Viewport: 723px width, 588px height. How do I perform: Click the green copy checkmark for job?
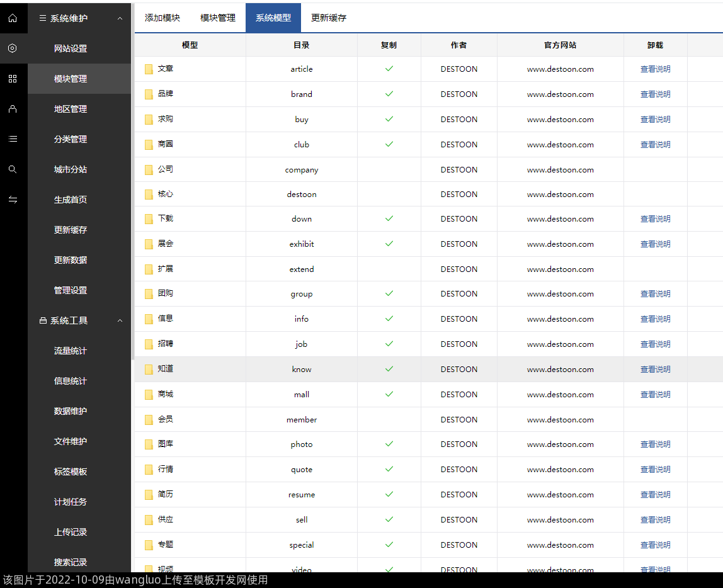tap(389, 344)
